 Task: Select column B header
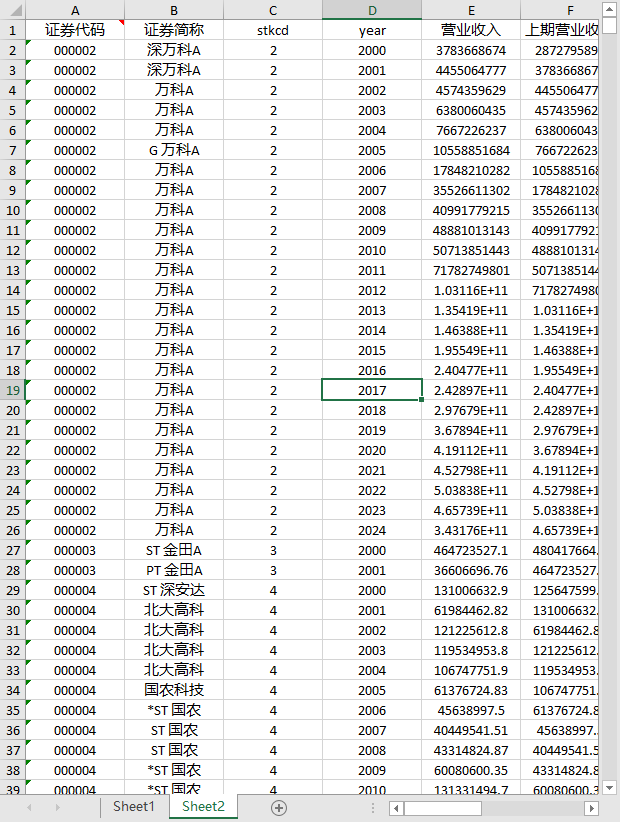click(174, 10)
